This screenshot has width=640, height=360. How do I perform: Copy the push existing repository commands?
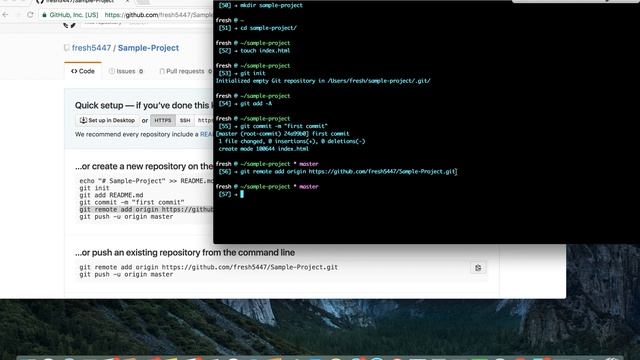pos(478,268)
